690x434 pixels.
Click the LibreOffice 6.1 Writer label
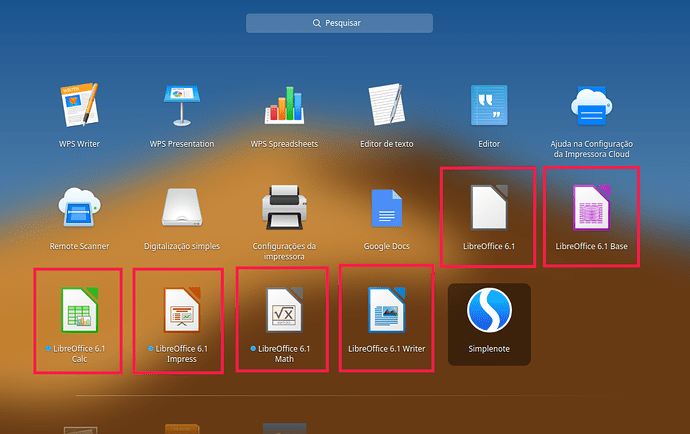[386, 349]
